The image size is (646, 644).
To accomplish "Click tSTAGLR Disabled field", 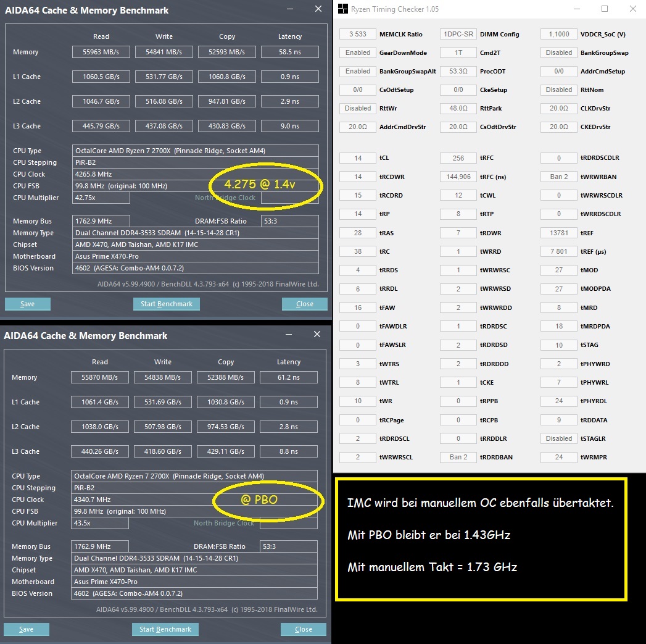I will (558, 438).
